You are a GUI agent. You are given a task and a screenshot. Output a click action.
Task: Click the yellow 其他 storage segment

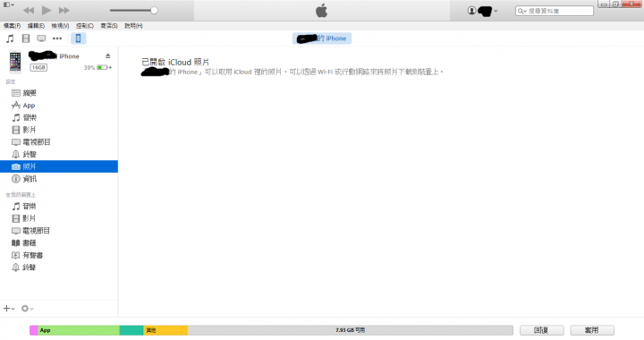click(165, 330)
